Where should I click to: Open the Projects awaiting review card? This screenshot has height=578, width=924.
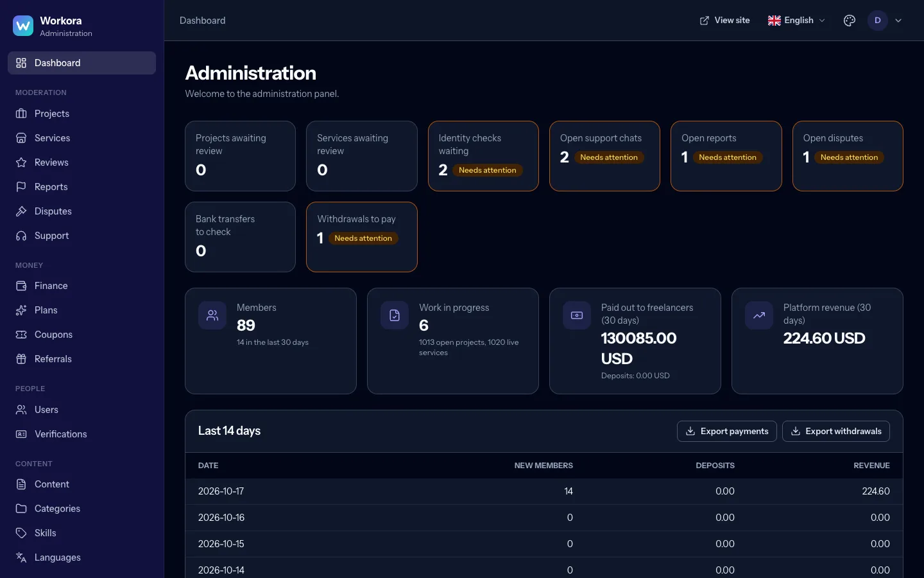tap(240, 156)
